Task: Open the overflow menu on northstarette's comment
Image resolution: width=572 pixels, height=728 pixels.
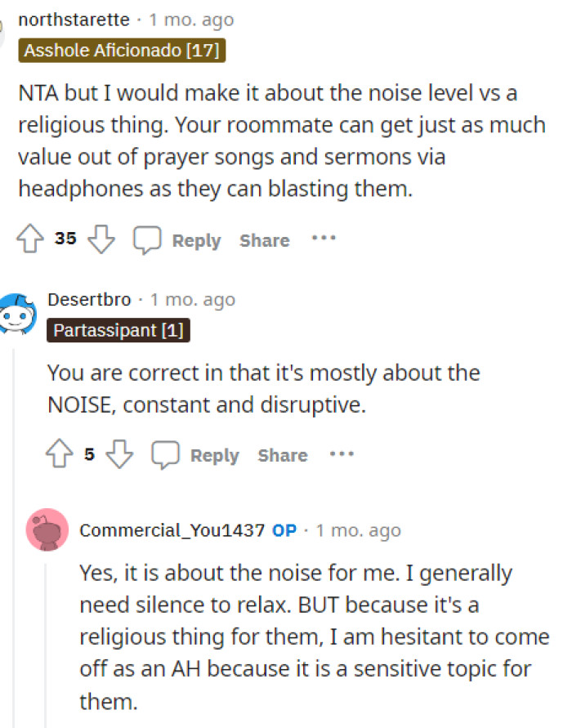Action: coord(324,239)
